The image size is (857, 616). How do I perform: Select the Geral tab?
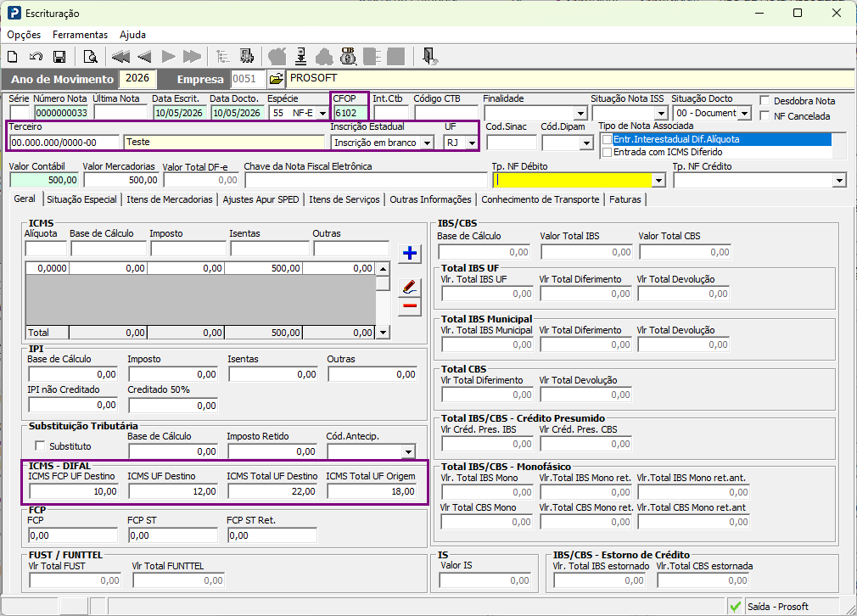(25, 199)
